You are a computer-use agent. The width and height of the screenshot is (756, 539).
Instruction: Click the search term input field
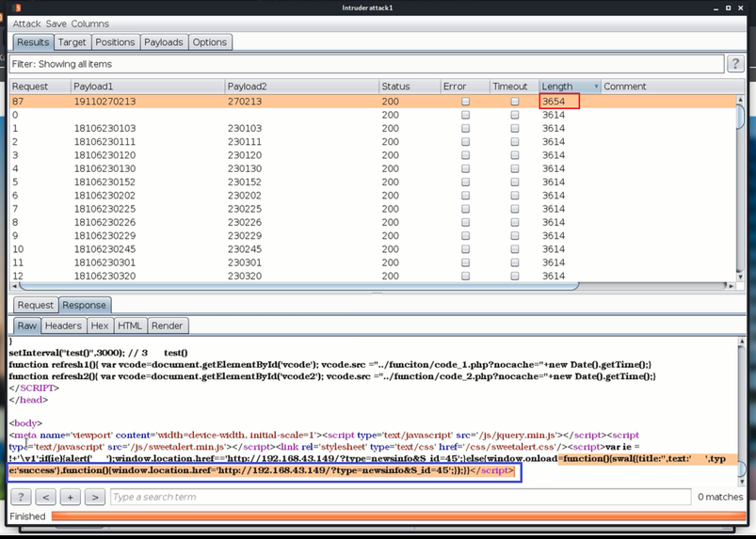[x=401, y=497]
